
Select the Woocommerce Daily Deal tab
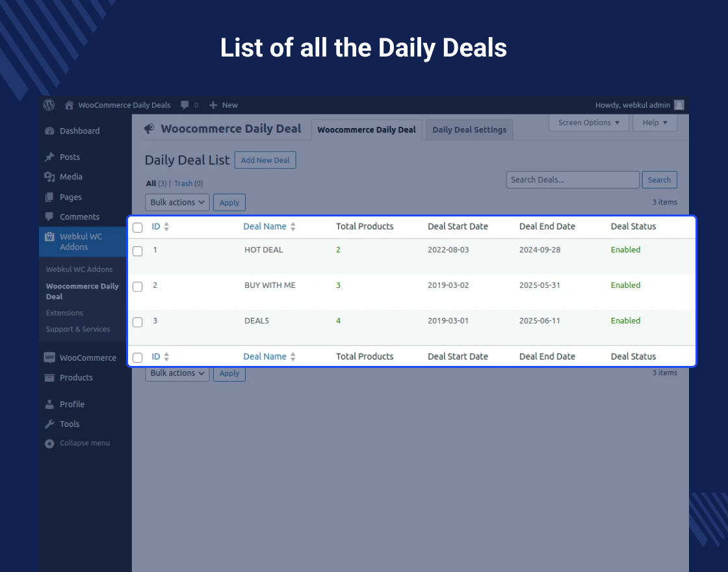366,129
